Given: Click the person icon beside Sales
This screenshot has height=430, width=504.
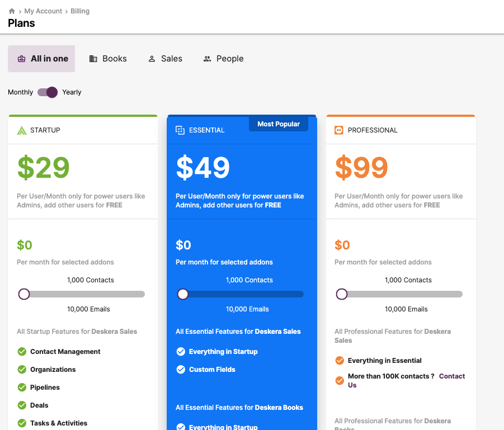Looking at the screenshot, I should (x=152, y=59).
